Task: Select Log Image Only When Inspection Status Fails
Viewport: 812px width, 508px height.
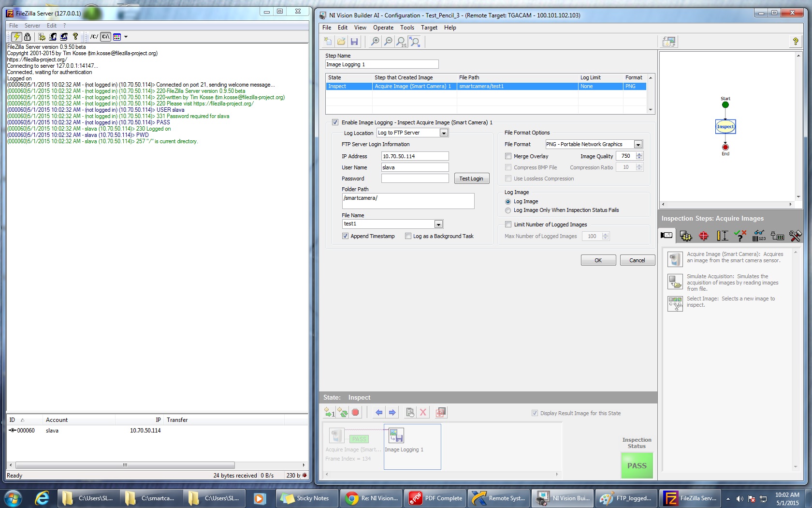Action: coord(508,210)
